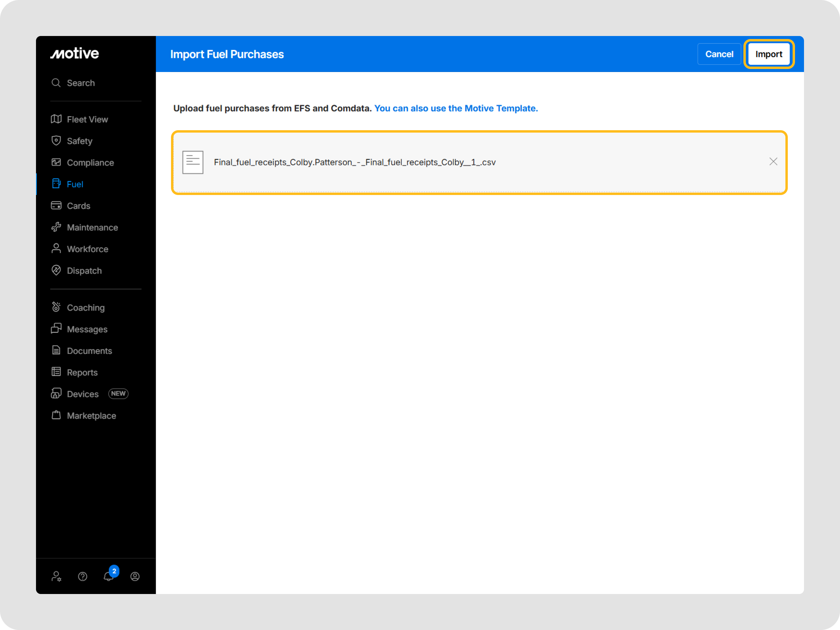Remove the uploaded Final_fuel_receipts CSV file
Viewport: 840px width, 630px height.
[x=773, y=162]
